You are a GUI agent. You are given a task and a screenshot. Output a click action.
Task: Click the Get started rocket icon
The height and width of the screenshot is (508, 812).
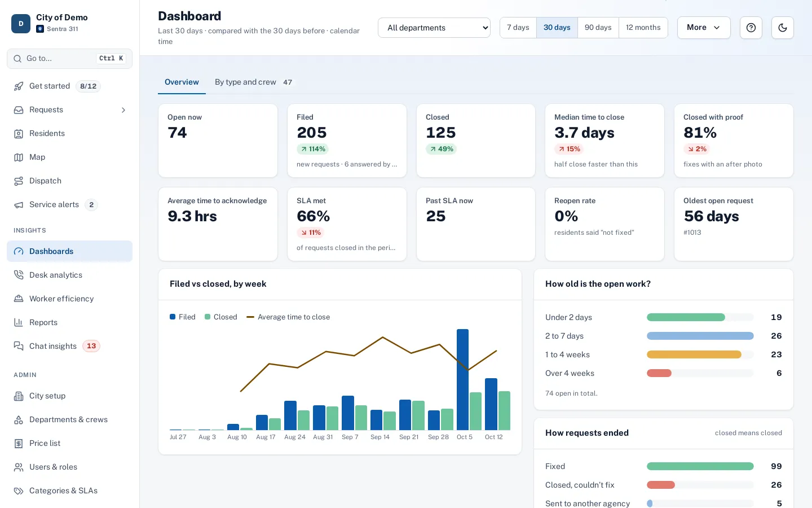19,86
